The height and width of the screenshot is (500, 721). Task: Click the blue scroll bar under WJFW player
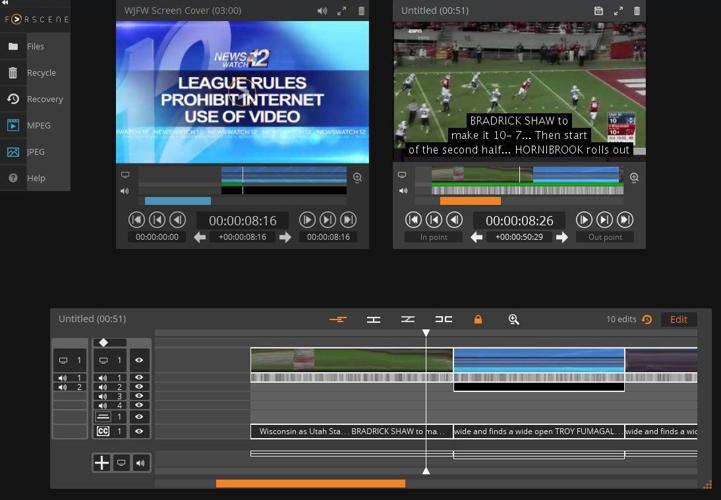click(x=178, y=201)
